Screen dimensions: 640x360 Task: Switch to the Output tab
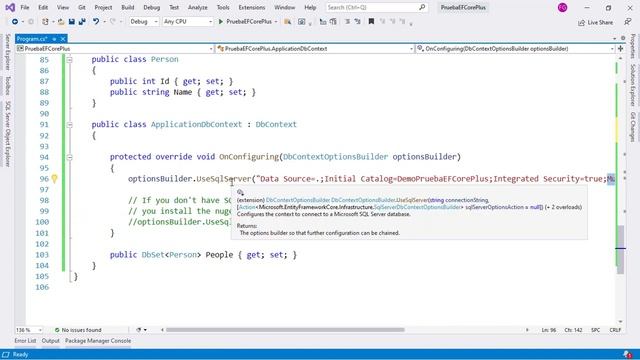[51, 341]
